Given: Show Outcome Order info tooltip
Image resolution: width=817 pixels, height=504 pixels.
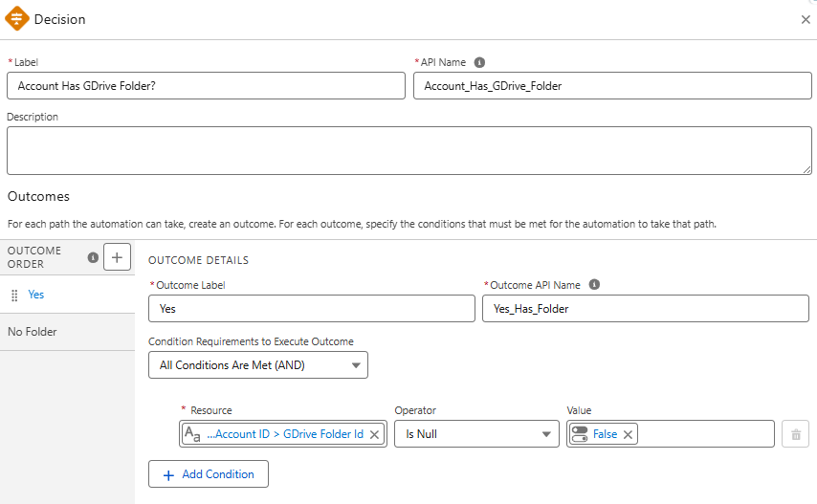Looking at the screenshot, I should (93, 257).
